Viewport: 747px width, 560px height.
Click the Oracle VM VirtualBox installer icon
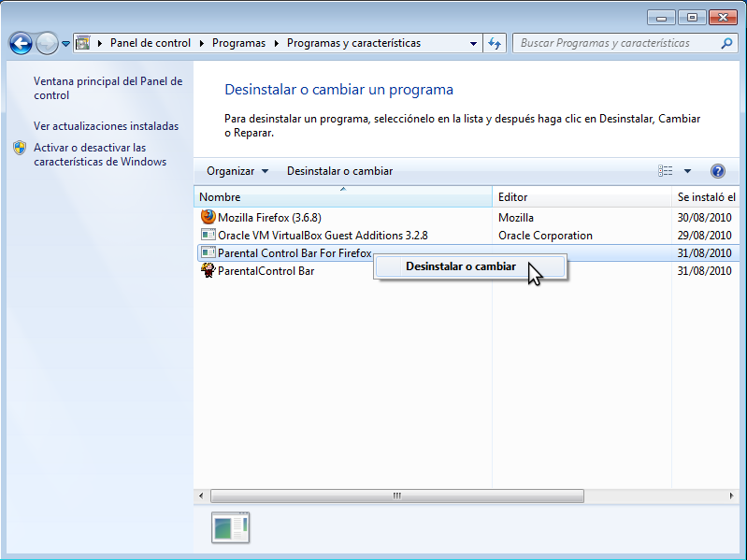coord(208,235)
